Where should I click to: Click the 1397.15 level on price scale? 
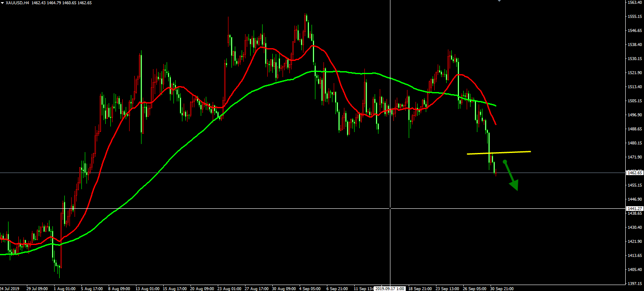click(x=635, y=283)
